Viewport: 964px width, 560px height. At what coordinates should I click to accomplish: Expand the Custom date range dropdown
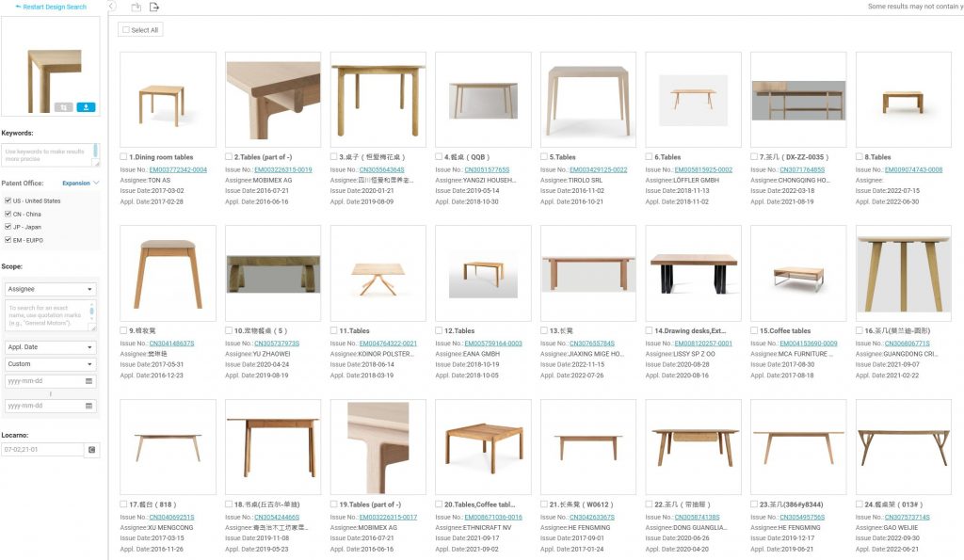pyautogui.click(x=51, y=364)
